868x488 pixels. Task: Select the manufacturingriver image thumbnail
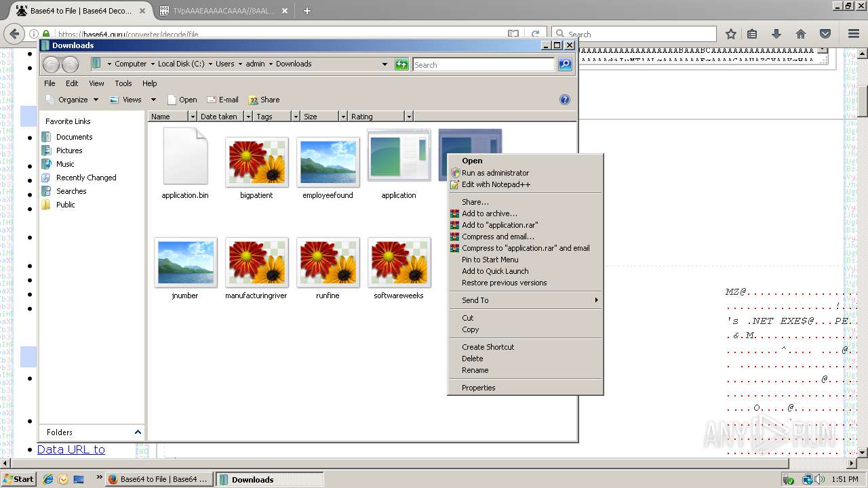click(256, 262)
